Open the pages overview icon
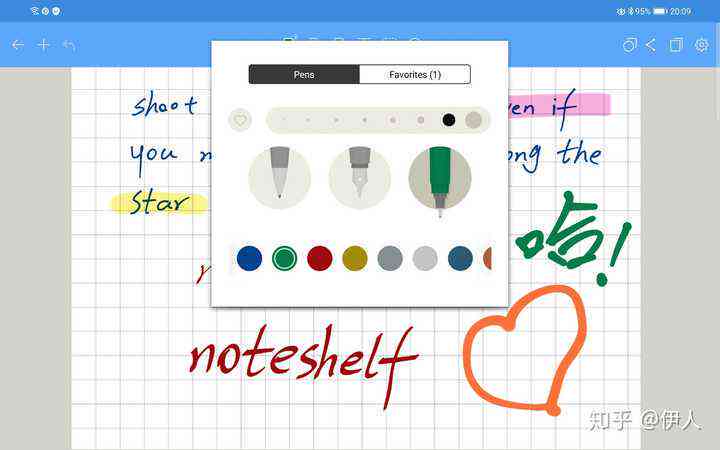 click(676, 45)
